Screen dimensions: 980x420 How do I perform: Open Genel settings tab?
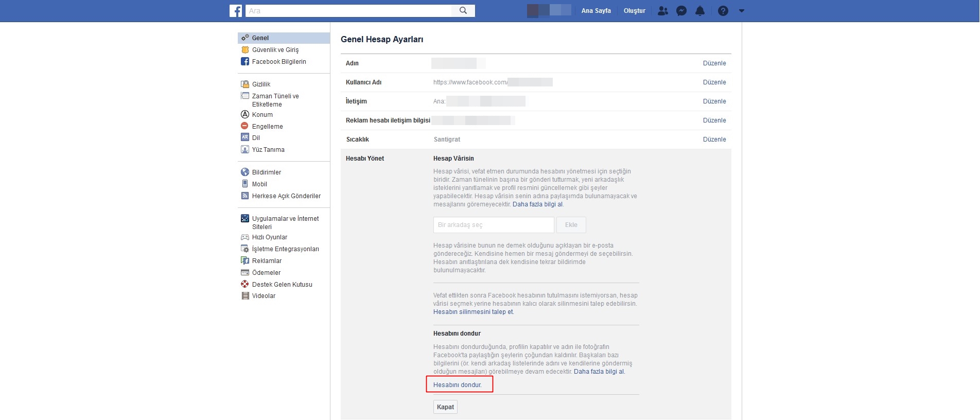click(284, 38)
